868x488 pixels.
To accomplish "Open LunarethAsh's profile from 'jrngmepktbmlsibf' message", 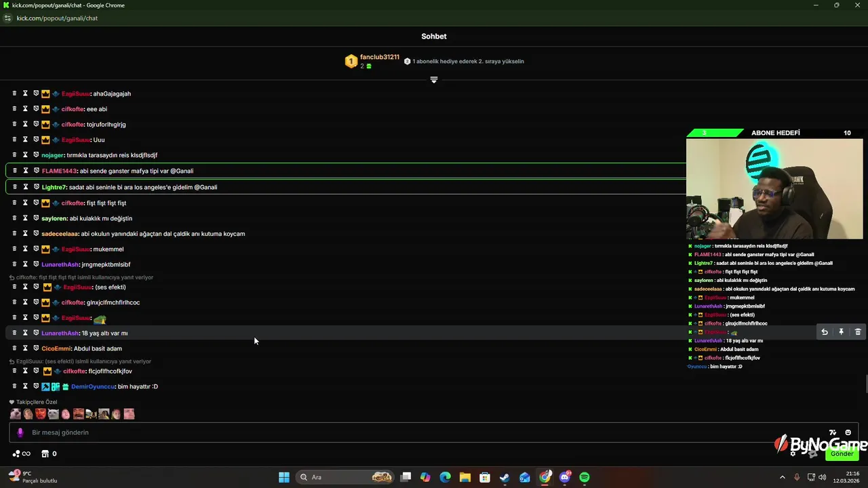I will point(60,264).
